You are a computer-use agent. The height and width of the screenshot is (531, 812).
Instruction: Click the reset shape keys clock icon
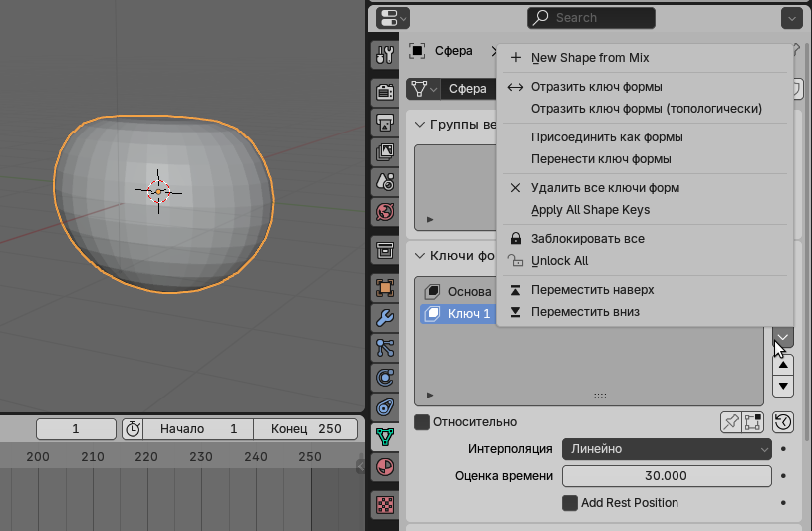[x=783, y=422]
